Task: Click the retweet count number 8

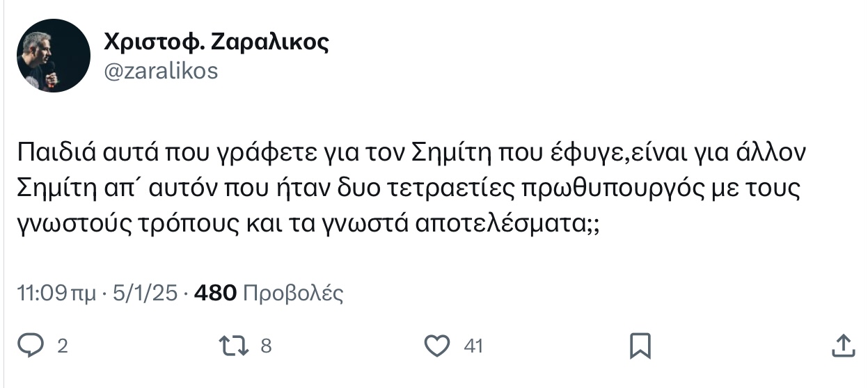Action: [x=265, y=346]
